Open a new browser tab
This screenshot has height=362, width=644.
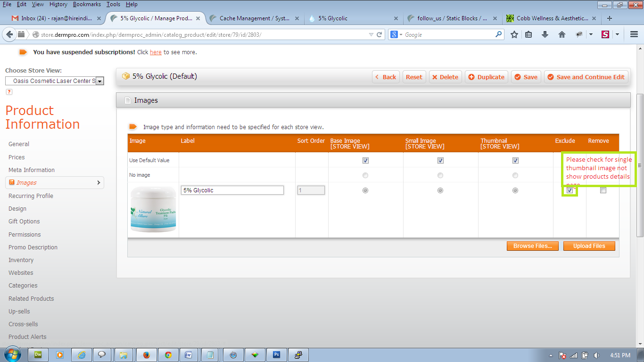click(610, 18)
